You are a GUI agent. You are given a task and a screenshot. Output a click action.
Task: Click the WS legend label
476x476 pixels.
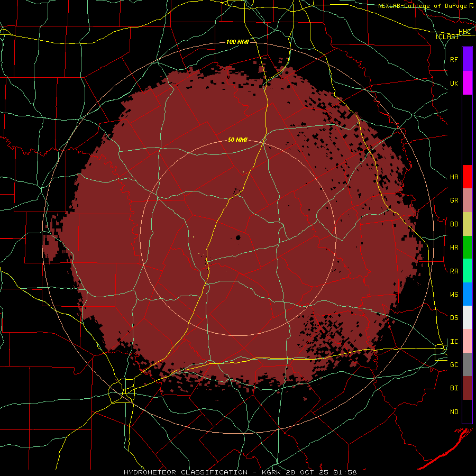[454, 295]
